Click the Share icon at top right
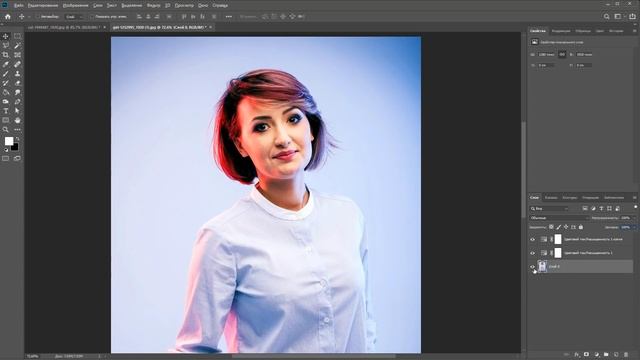 (632, 17)
